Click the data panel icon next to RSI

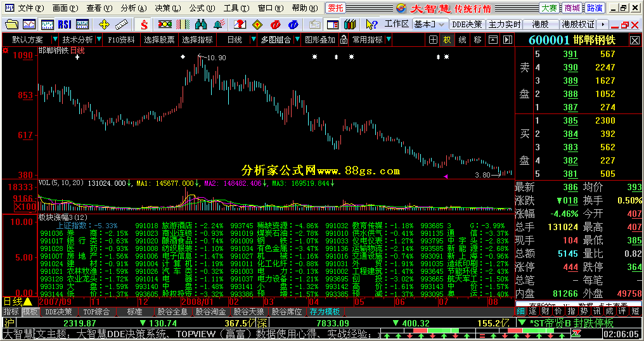click(82, 25)
